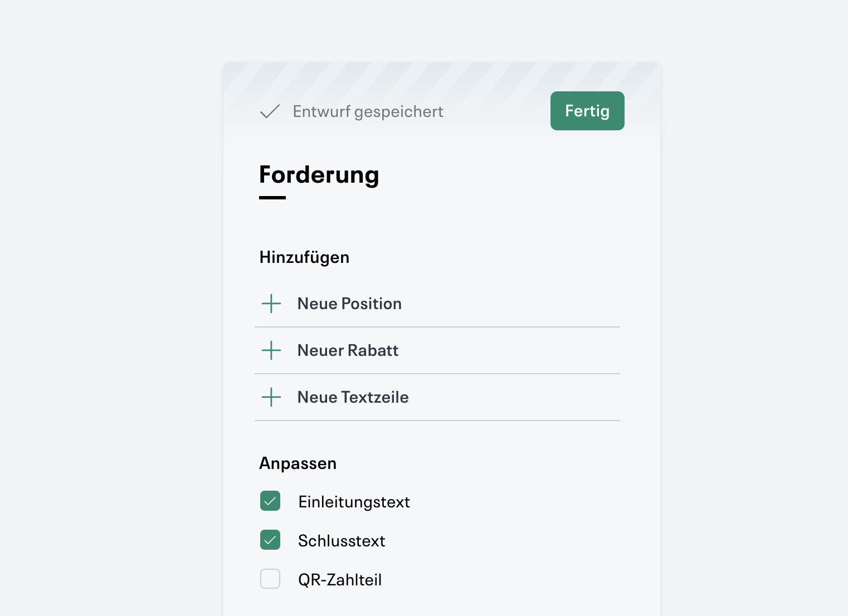
Task: Click the Fertig button
Action: coord(587,111)
